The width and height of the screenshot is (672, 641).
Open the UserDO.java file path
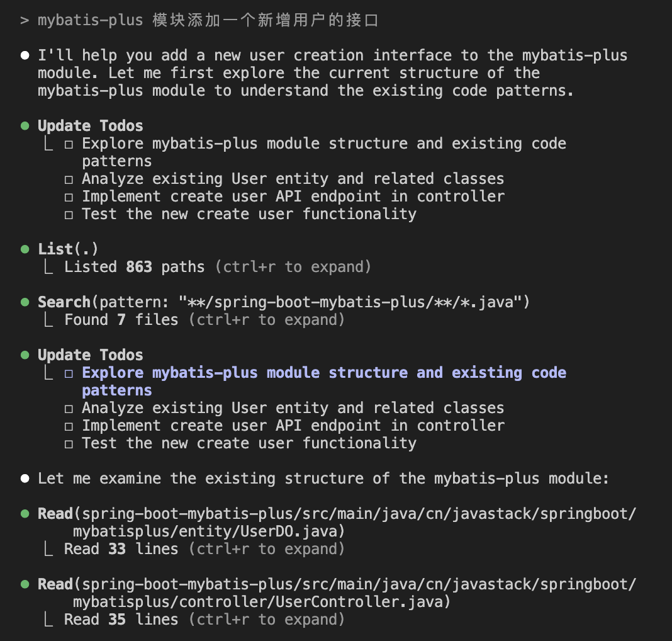click(208, 531)
